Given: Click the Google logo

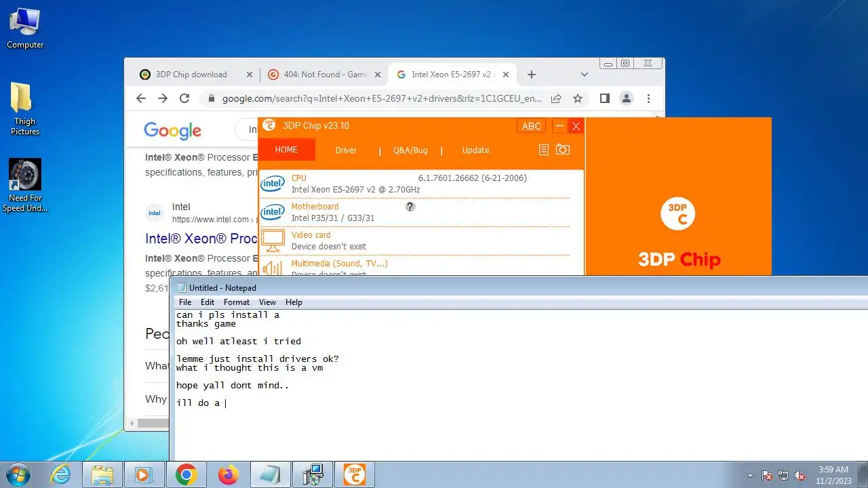Looking at the screenshot, I should click(x=172, y=130).
